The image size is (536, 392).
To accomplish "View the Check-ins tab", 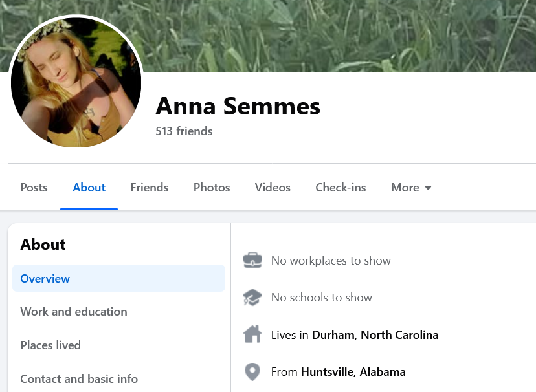I will tap(341, 188).
